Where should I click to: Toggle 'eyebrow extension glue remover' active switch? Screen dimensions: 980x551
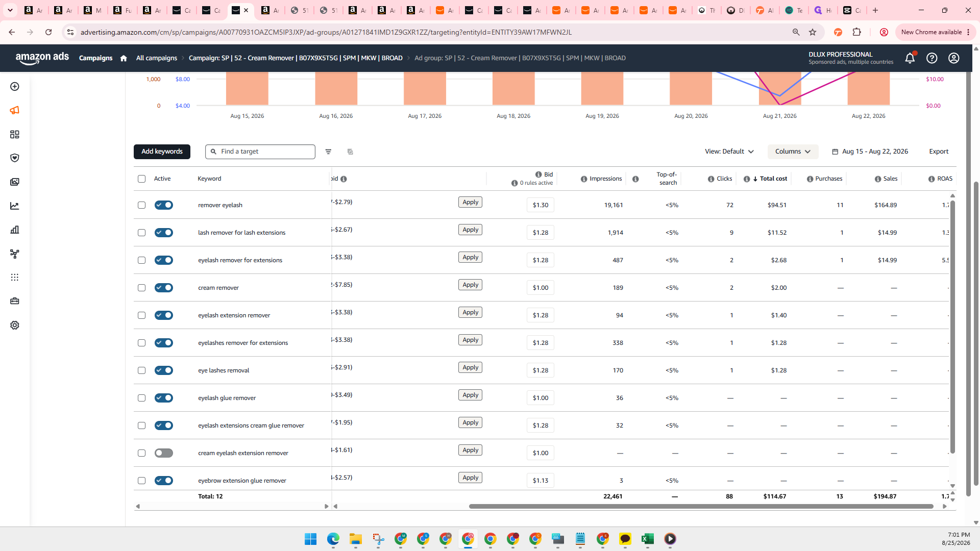tap(164, 481)
